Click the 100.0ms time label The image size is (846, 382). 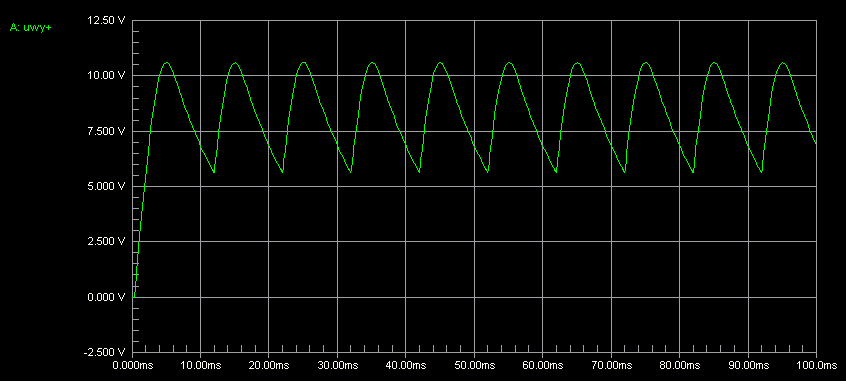pos(816,366)
